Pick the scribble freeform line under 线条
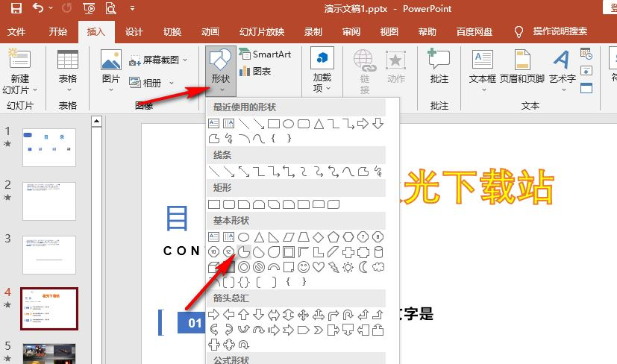Image resolution: width=617 pixels, height=364 pixels. point(378,171)
